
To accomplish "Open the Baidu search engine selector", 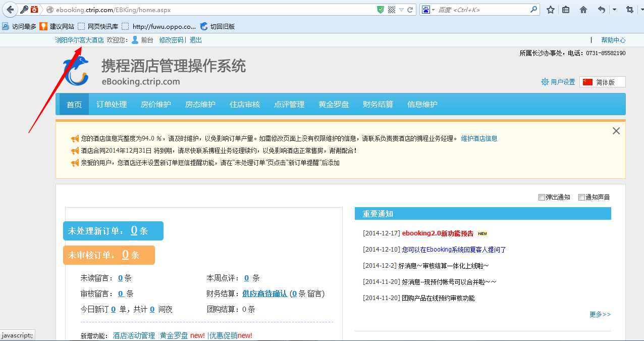I will (428, 10).
